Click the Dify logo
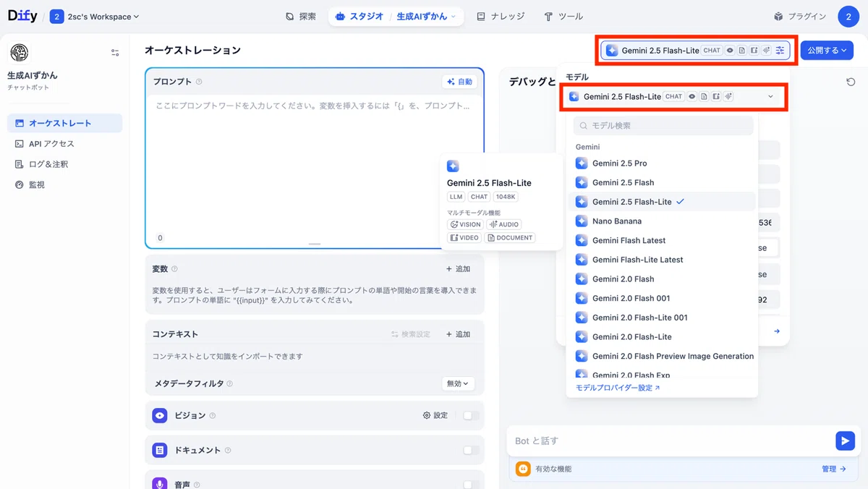Viewport: 868px width, 489px height. (x=22, y=16)
